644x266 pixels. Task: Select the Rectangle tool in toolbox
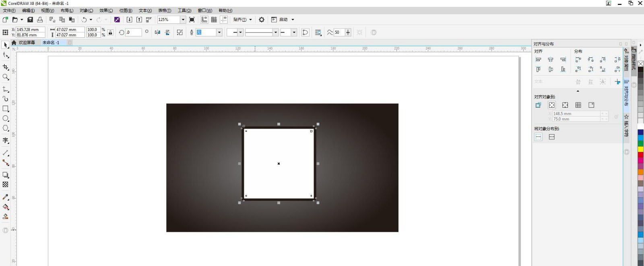click(x=6, y=108)
